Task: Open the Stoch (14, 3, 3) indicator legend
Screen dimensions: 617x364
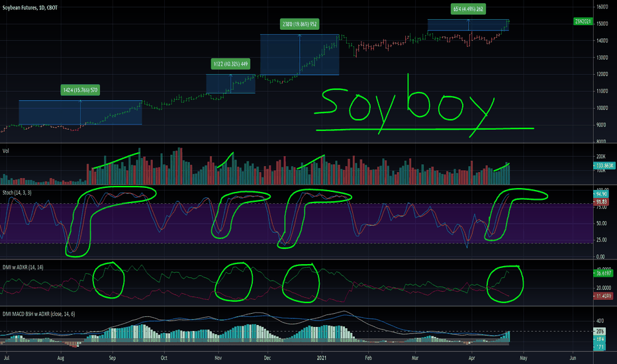Action: coord(17,193)
